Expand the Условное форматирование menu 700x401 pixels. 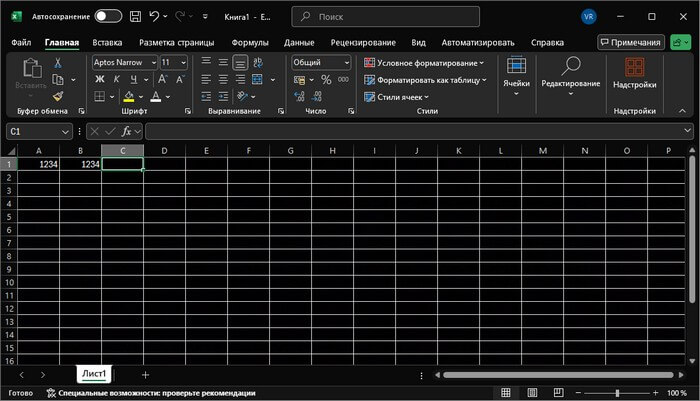(x=424, y=62)
